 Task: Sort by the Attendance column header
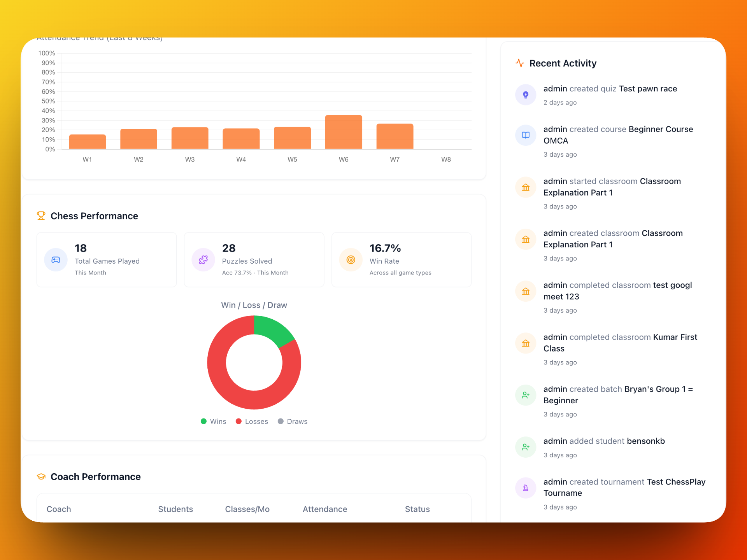325,509
